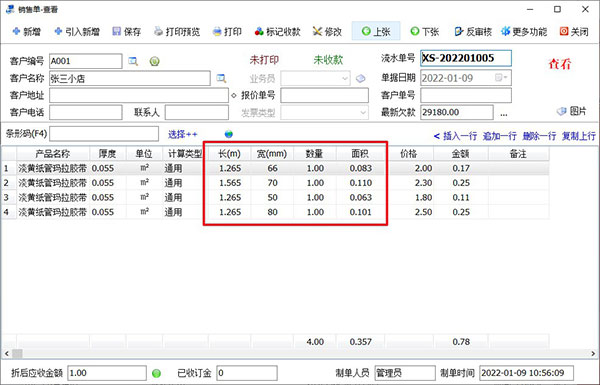This screenshot has height=385, width=600.
Task: Click the 长(m) column header
Action: pos(229,154)
